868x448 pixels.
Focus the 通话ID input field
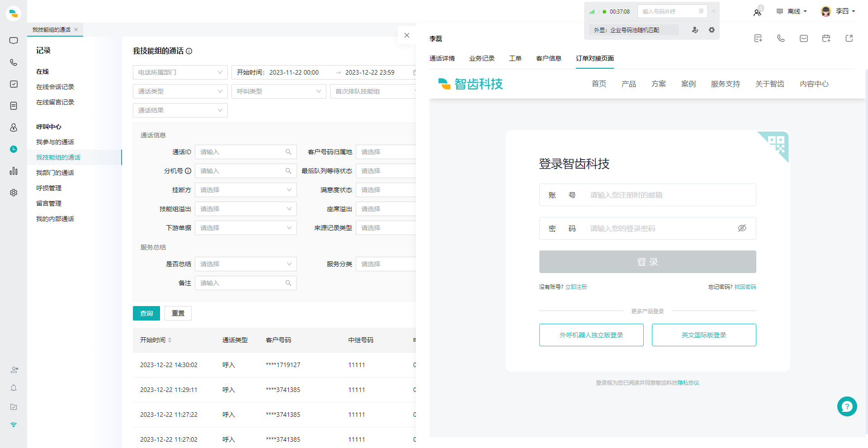246,152
